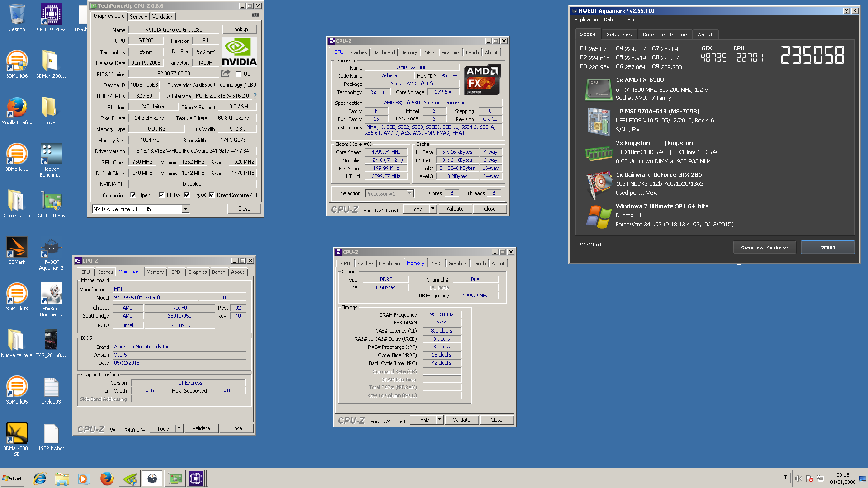
Task: Click the GPU-Z BIOS save/share icon
Action: click(225, 74)
